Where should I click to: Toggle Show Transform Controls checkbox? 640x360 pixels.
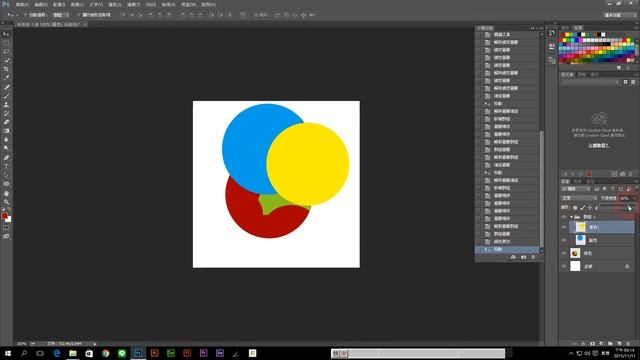coord(78,15)
